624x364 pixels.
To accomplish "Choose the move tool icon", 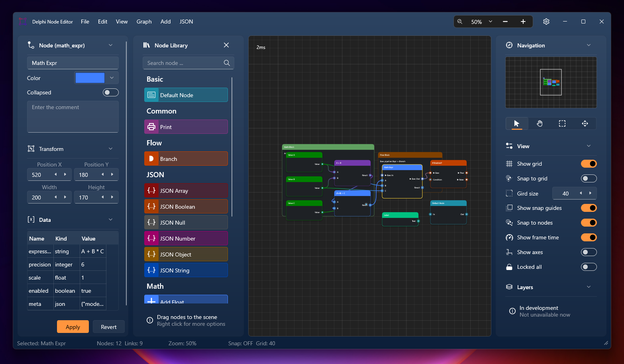I will pyautogui.click(x=585, y=123).
